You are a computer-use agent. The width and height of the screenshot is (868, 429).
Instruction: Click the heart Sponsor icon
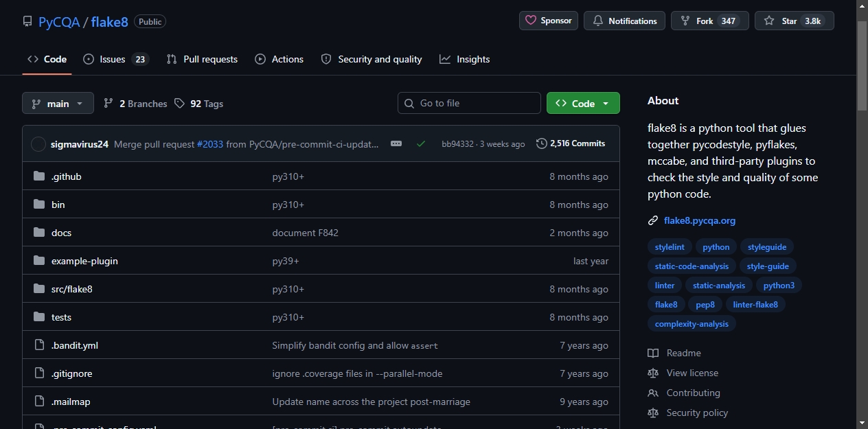(531, 21)
